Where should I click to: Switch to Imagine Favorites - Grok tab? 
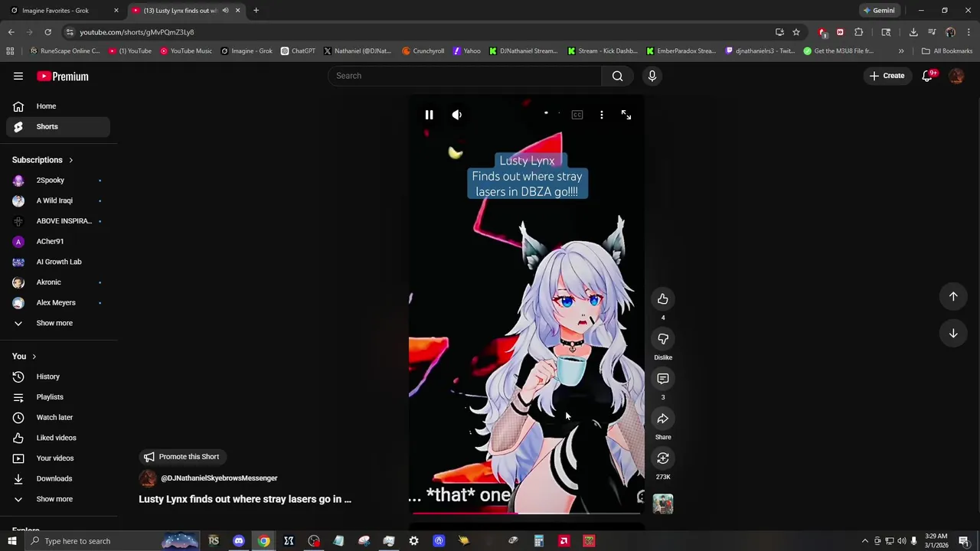(x=61, y=11)
